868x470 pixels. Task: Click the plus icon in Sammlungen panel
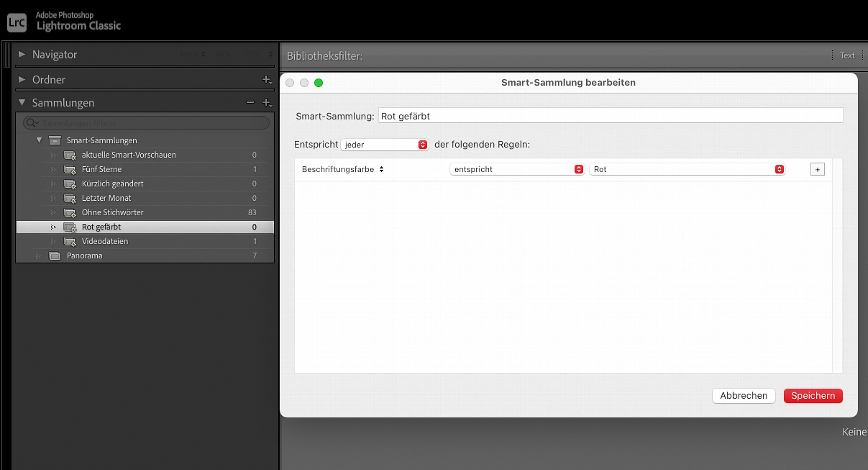266,103
